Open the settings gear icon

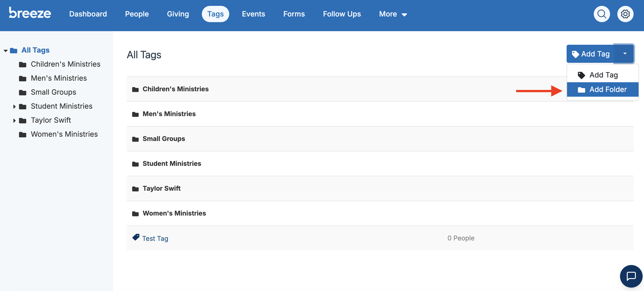point(625,14)
